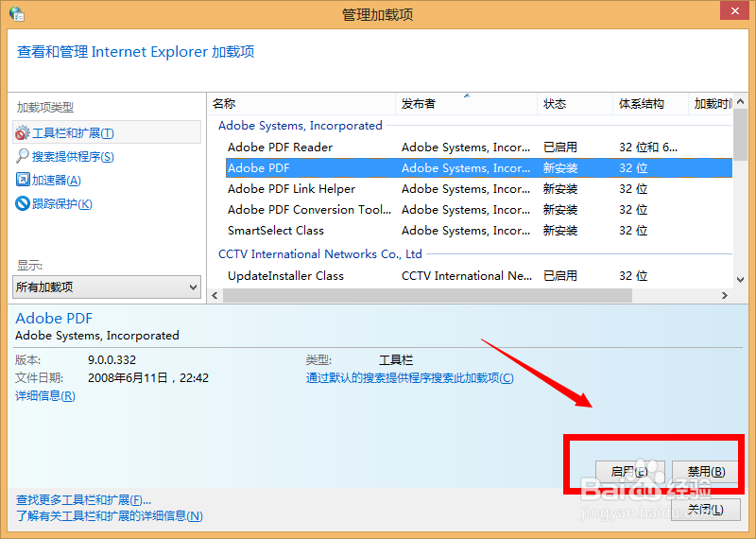Collapse the CCTV International Networks group
Screen dimensions: 756x539
(x=320, y=253)
